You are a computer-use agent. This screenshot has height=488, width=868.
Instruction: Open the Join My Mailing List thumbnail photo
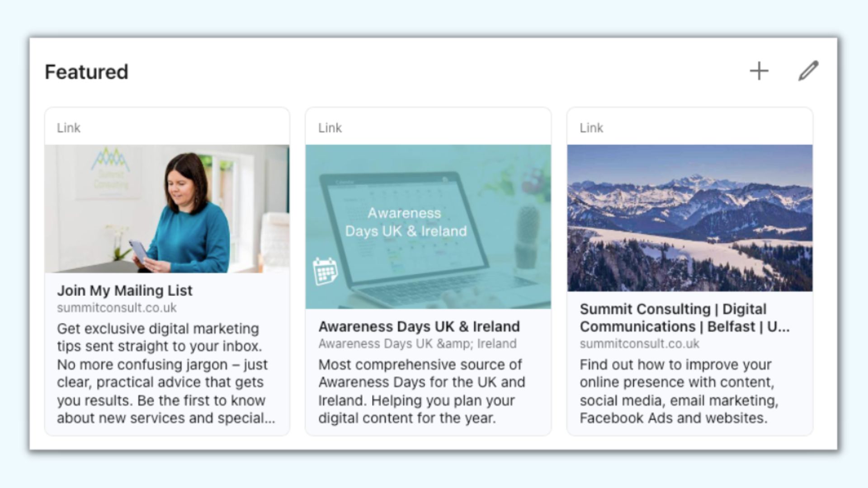167,209
